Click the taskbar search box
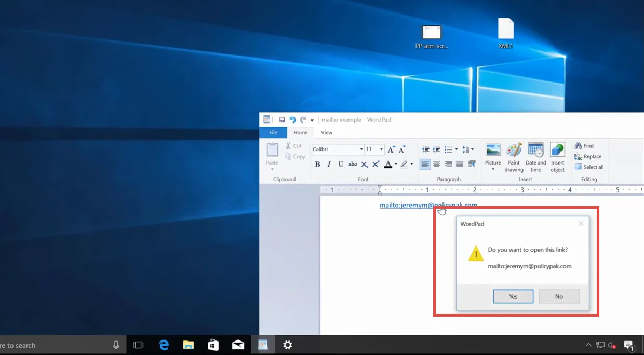This screenshot has height=355, width=644. [62, 345]
